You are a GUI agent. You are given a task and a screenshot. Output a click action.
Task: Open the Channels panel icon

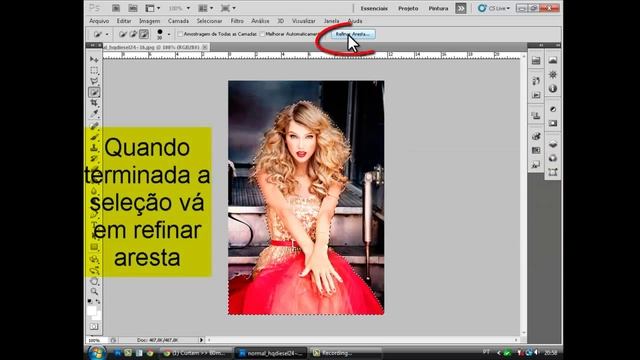(x=553, y=158)
